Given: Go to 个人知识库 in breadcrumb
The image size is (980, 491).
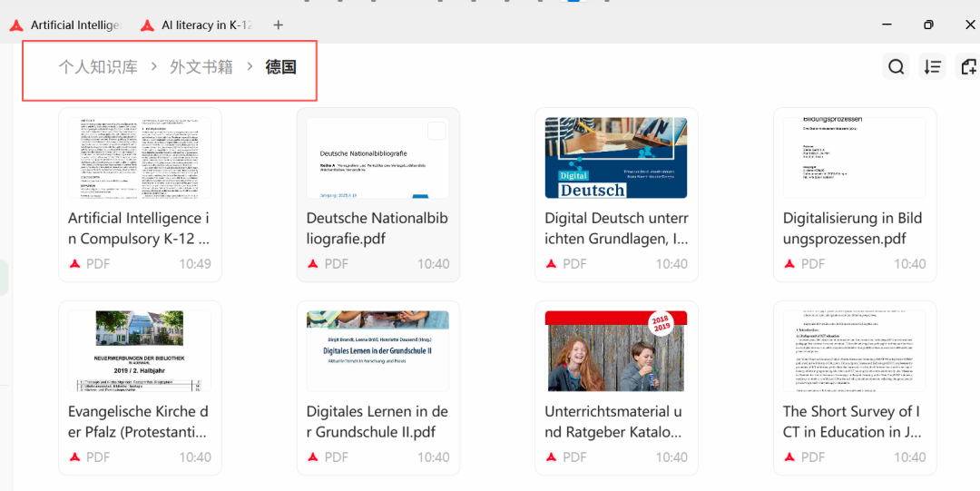Looking at the screenshot, I should [x=98, y=67].
